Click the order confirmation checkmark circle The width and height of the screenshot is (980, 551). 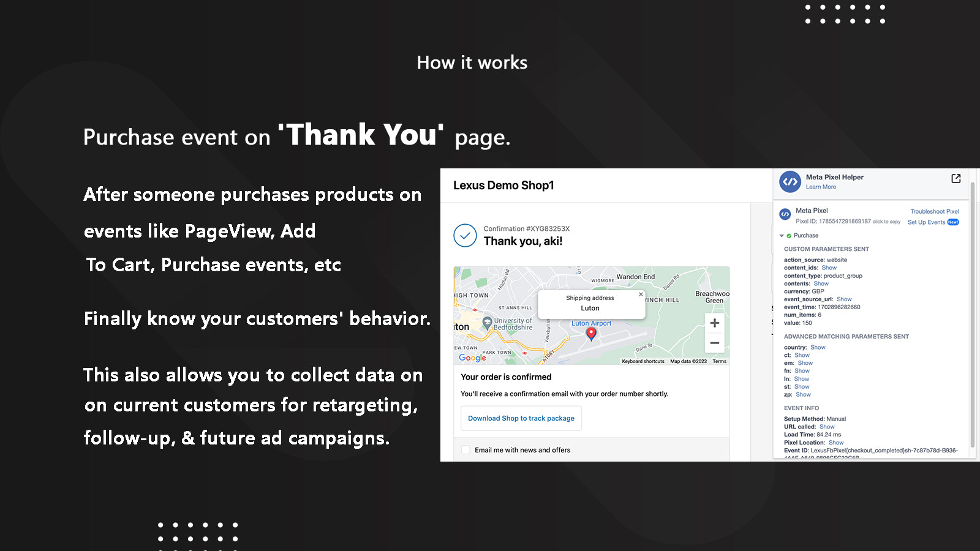pyautogui.click(x=465, y=236)
